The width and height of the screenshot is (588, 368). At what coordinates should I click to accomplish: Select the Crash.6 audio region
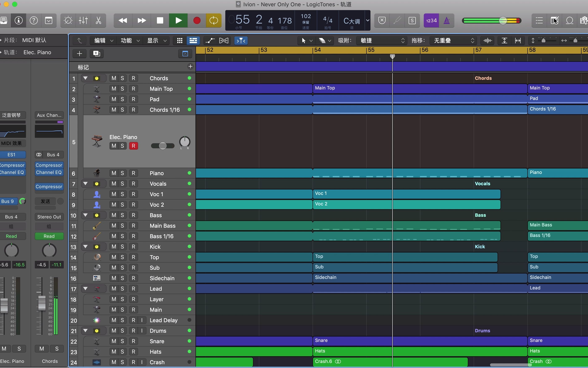click(390, 362)
